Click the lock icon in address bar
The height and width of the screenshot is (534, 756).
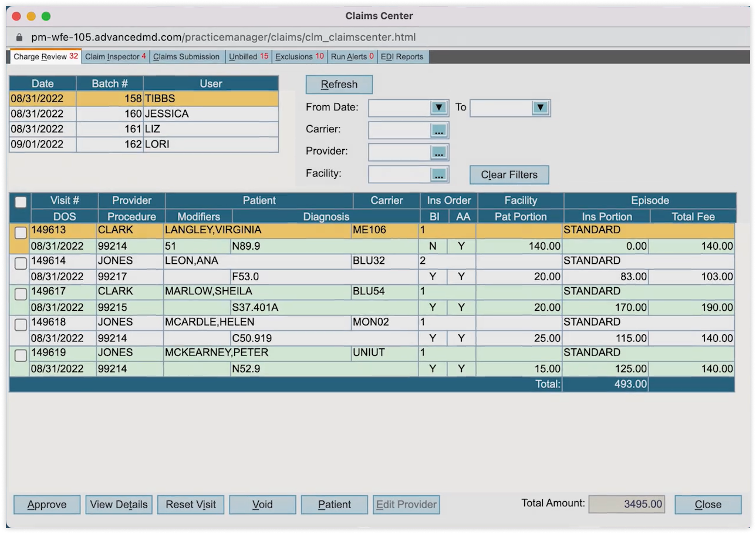coord(19,37)
